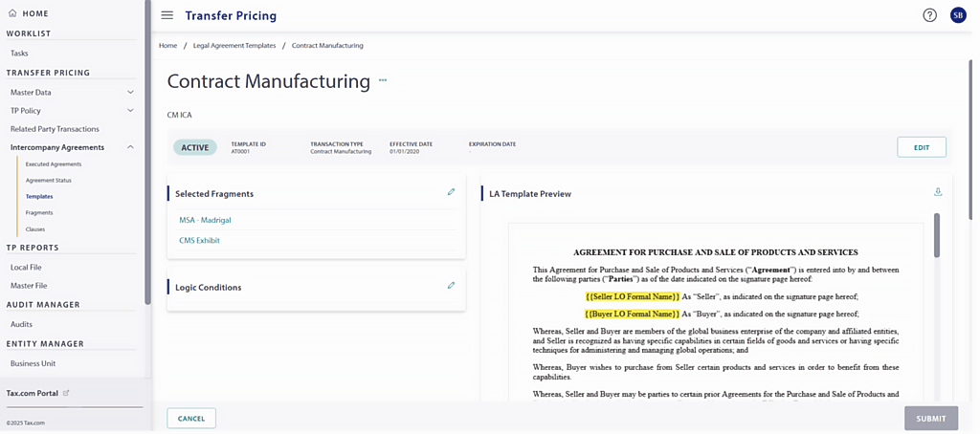The height and width of the screenshot is (434, 980).
Task: Open Agreement Status submenu item
Action: click(48, 181)
